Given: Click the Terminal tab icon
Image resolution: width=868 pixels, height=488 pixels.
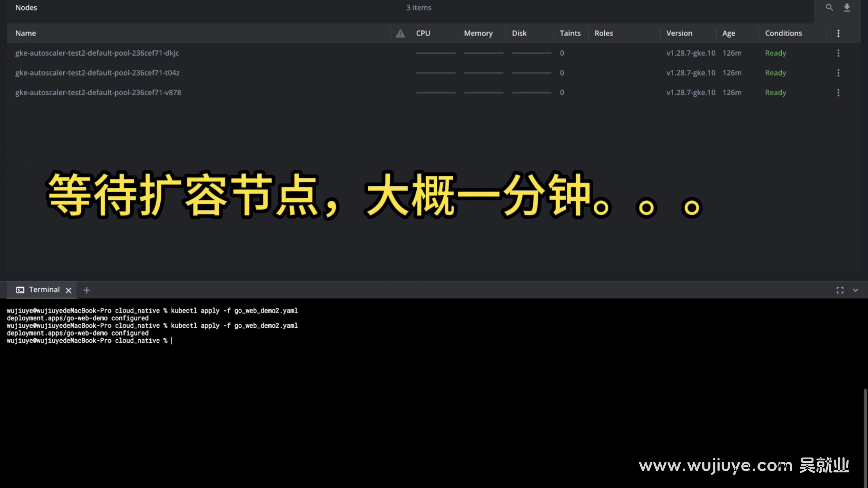Looking at the screenshot, I should tap(20, 289).
